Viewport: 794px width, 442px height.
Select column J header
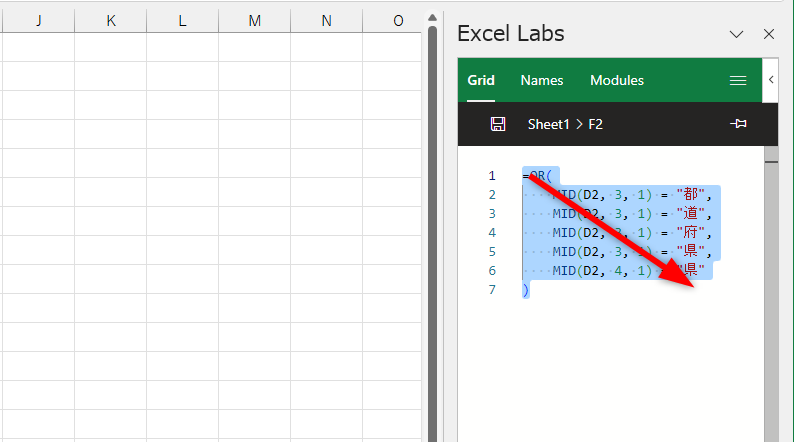point(38,21)
